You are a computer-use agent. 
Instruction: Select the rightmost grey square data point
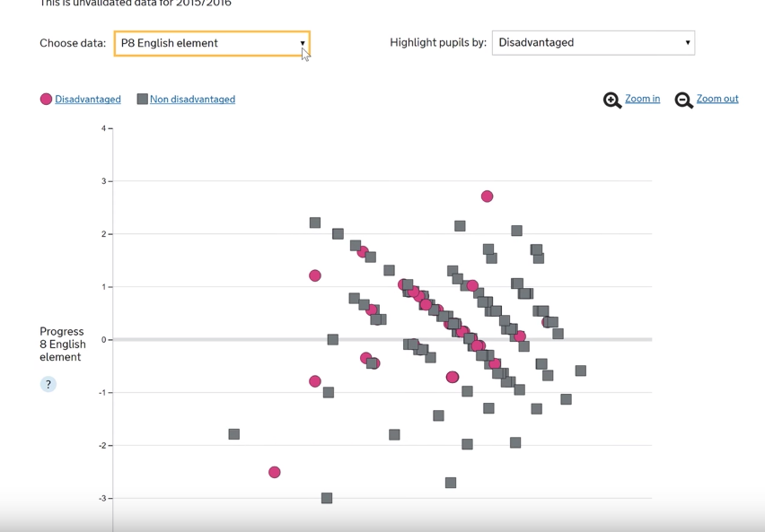581,371
